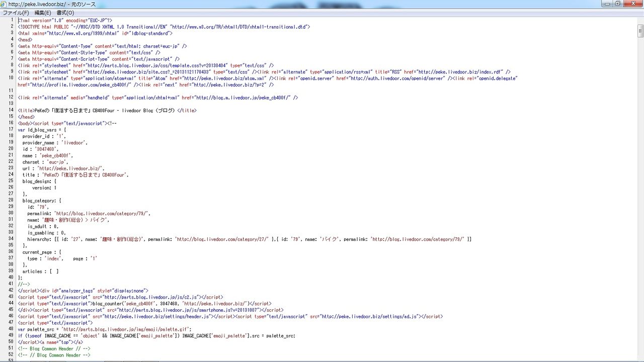The height and width of the screenshot is (362, 644).
Task: Close the source viewer window
Action: point(633,4)
